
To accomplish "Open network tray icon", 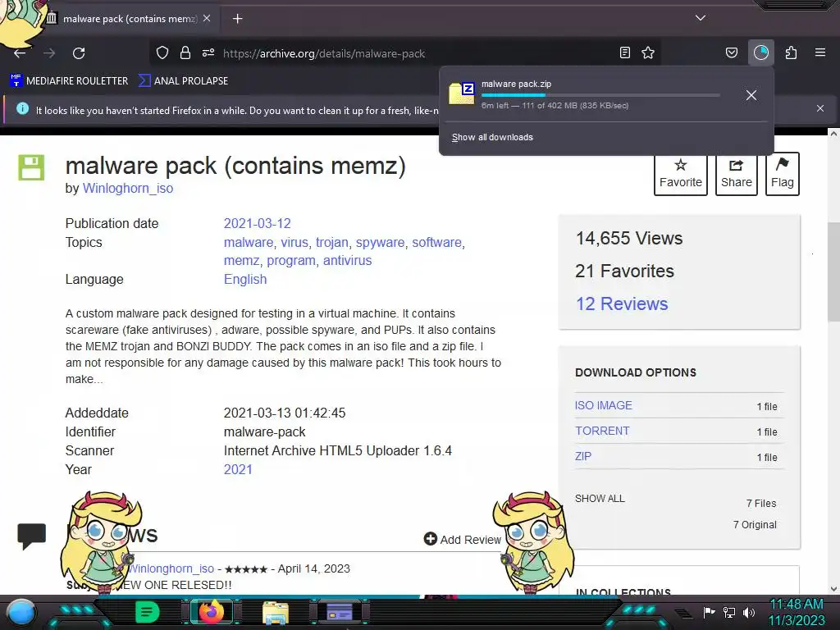I will 729,612.
